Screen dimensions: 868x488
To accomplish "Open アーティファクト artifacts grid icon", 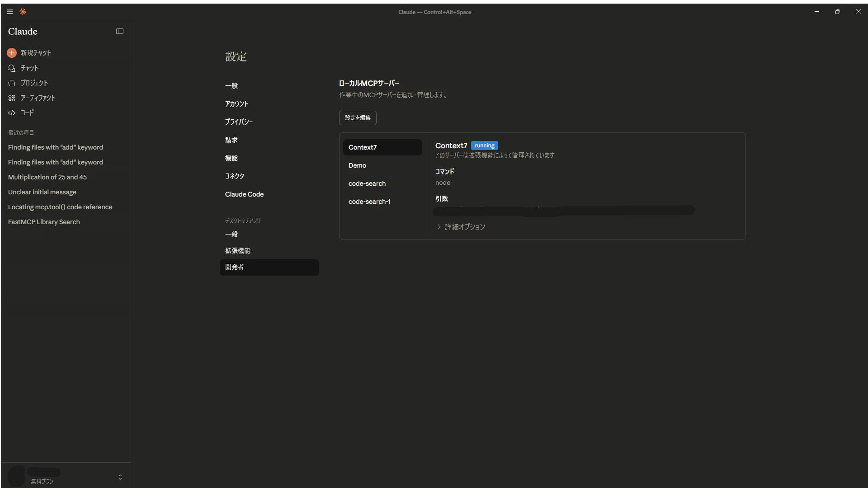I will click(12, 98).
